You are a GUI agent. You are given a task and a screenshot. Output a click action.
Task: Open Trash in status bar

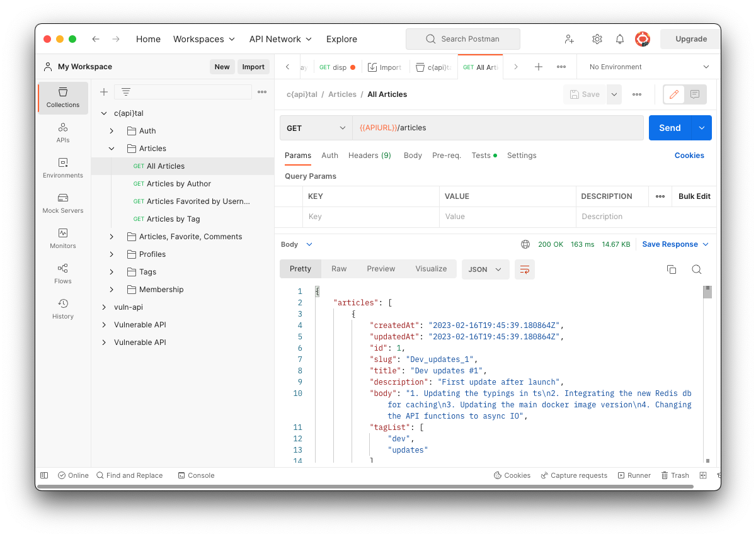pos(675,475)
